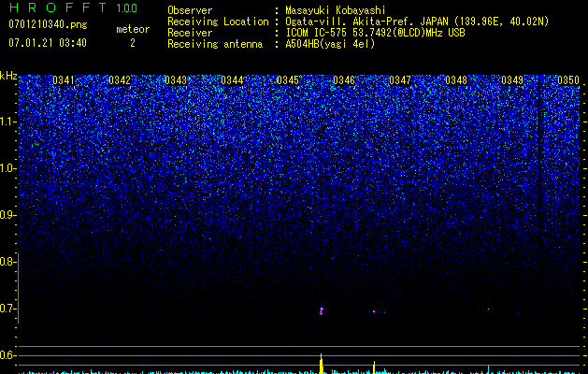Click the 0.7 kHz axis label

coord(7,309)
